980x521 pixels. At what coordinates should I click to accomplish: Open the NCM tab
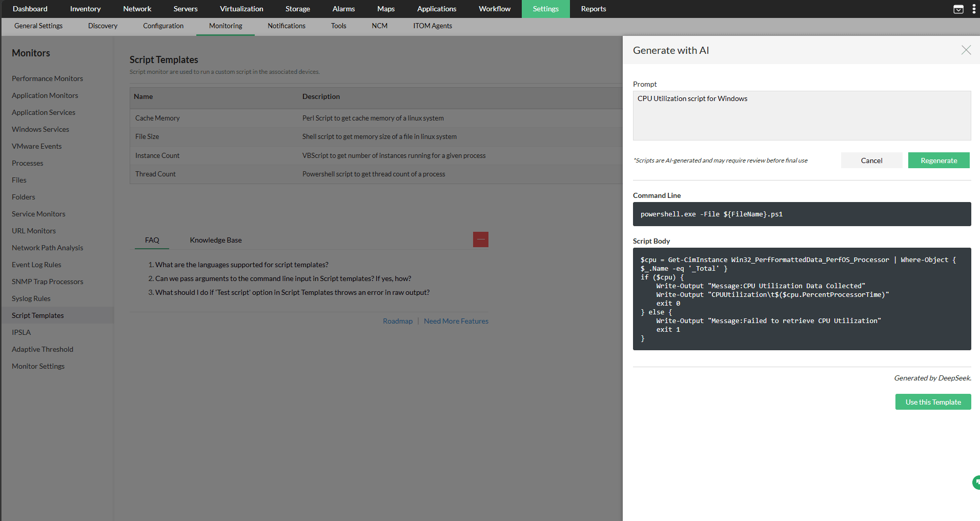pos(380,26)
